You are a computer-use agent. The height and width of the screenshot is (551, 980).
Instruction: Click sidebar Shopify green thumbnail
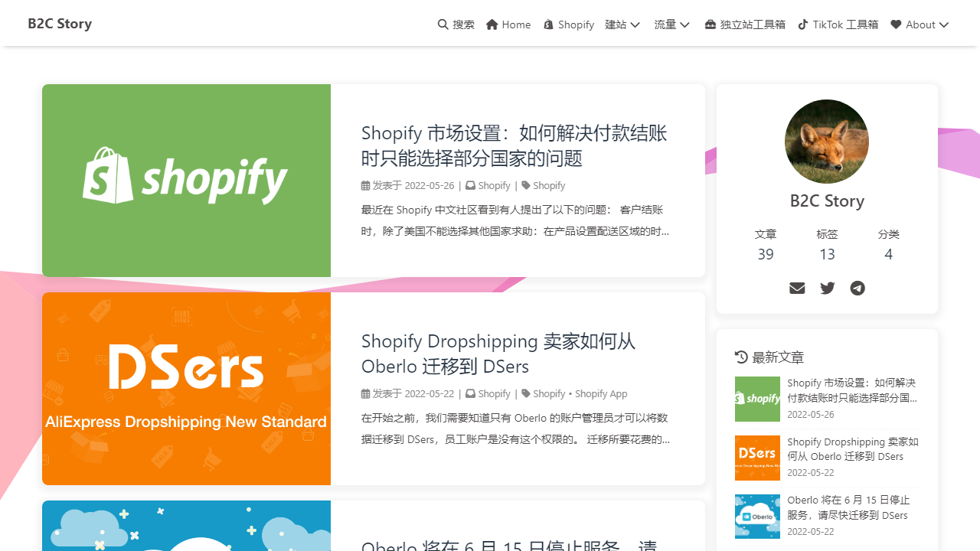tap(757, 399)
